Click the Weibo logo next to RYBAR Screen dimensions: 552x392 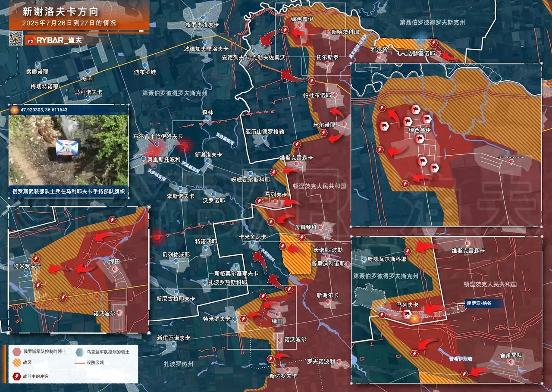click(x=31, y=41)
